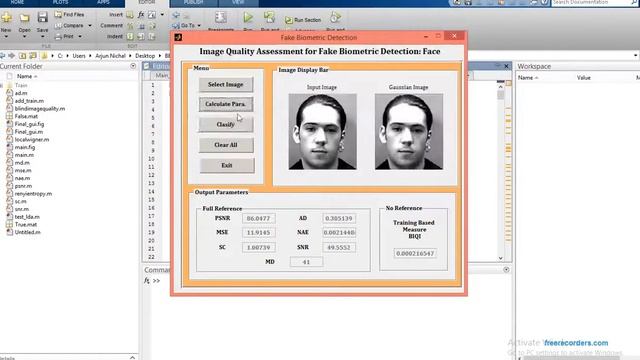Click the Run and Time icon
The height and width of the screenshot is (360, 640).
click(336, 17)
